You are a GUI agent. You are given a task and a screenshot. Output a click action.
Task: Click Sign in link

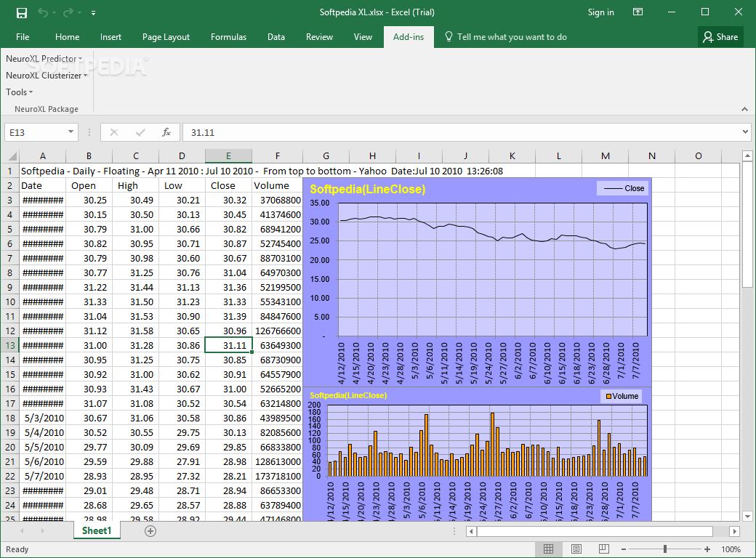click(600, 12)
